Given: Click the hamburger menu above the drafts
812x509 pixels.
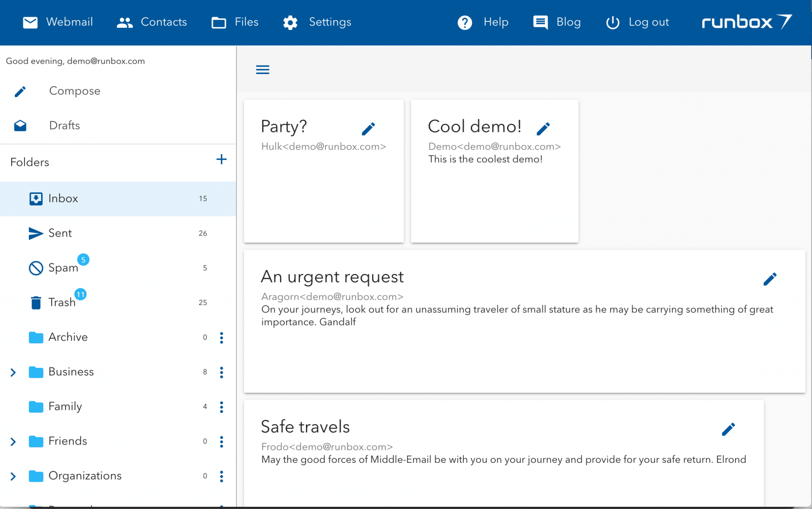Looking at the screenshot, I should [263, 70].
